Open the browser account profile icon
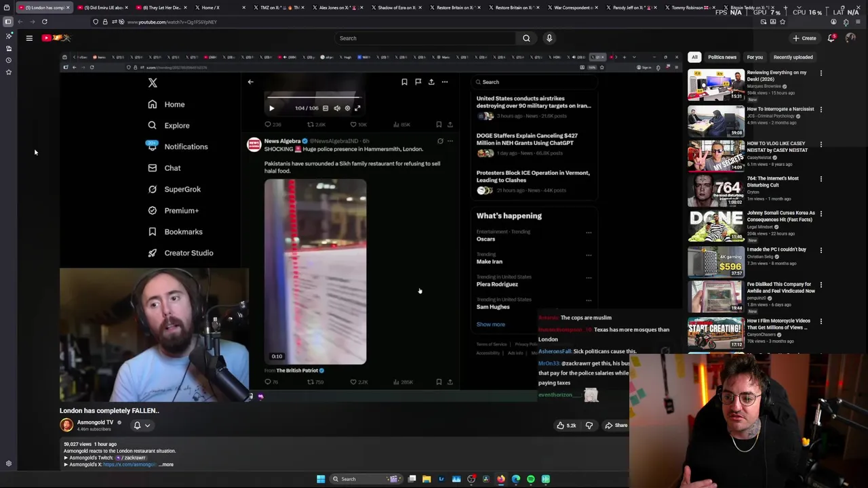868x488 pixels. [x=833, y=22]
